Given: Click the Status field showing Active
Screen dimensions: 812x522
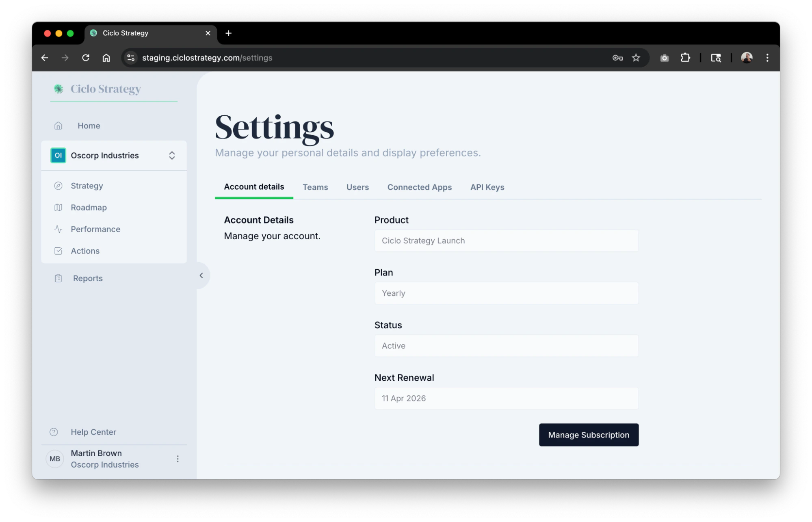Looking at the screenshot, I should (506, 346).
